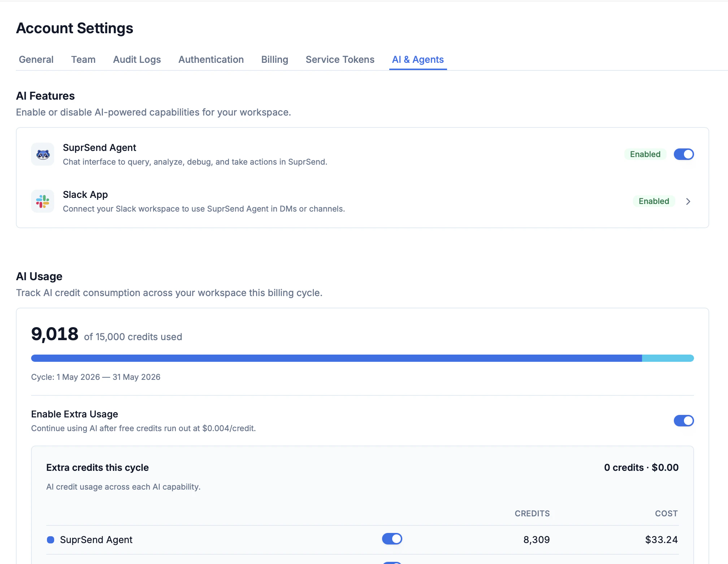Click 'of 15,000 credits used' text
This screenshot has height=564, width=728.
click(x=133, y=337)
